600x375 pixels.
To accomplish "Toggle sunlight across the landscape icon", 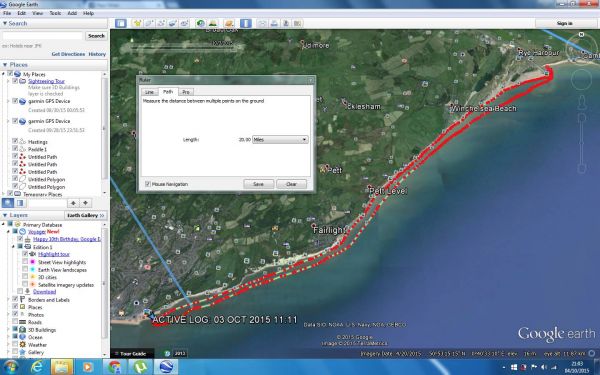I will [213, 23].
